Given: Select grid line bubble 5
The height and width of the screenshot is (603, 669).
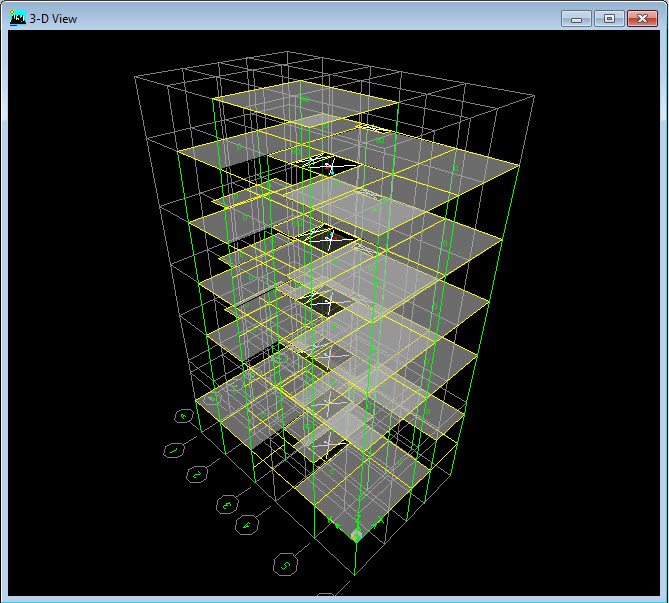Looking at the screenshot, I should point(286,565).
